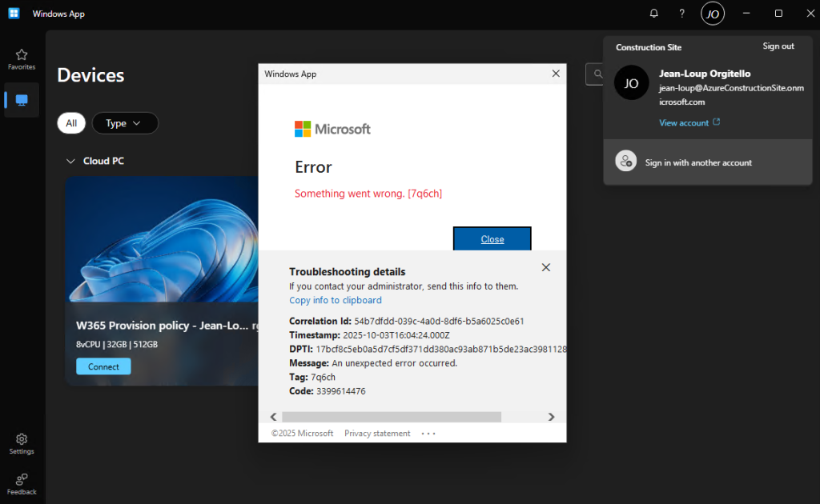The width and height of the screenshot is (820, 504).
Task: Choose Sign in with another account
Action: (x=698, y=162)
